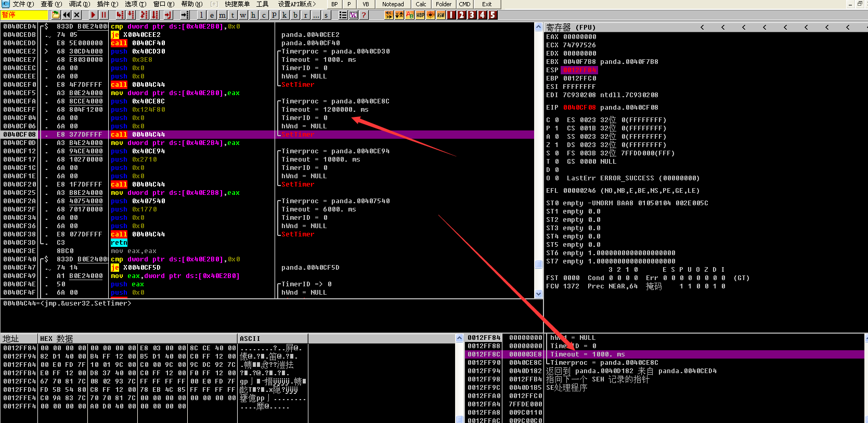Open the Log window with the 'l' button

(x=202, y=15)
